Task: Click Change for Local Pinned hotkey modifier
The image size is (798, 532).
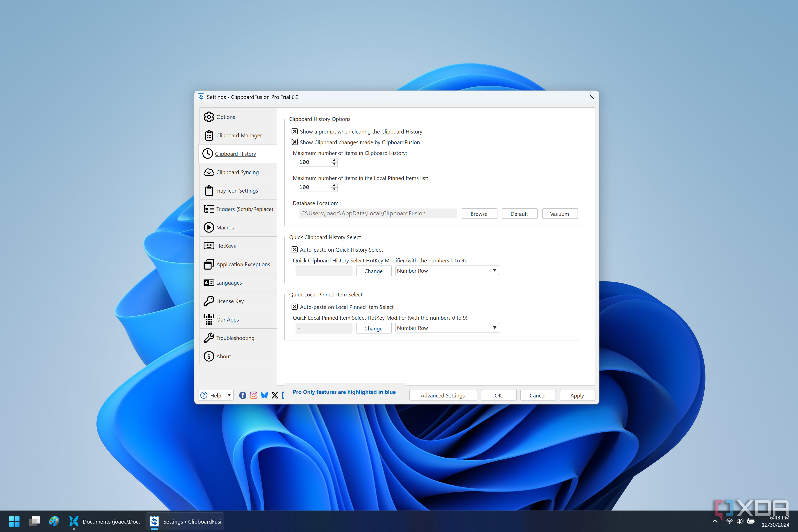Action: 374,328
